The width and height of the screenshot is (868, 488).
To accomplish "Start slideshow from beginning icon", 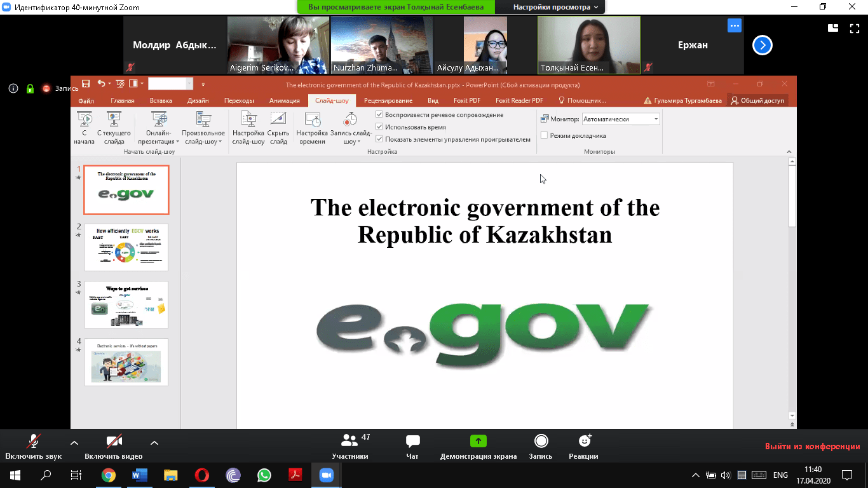I will pyautogui.click(x=84, y=128).
